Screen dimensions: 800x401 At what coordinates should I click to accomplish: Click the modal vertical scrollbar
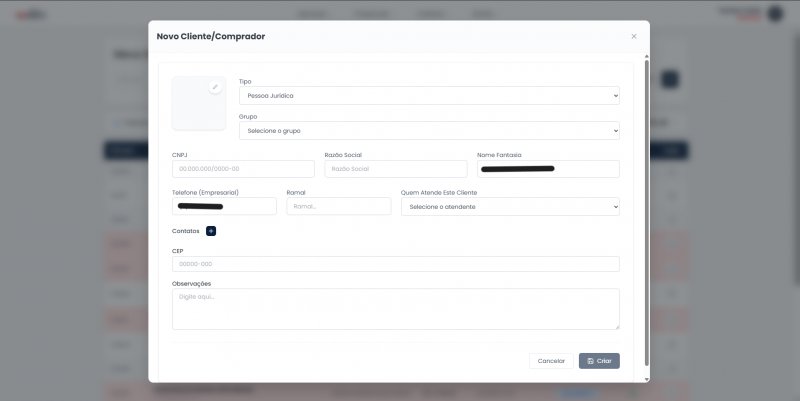pyautogui.click(x=647, y=213)
